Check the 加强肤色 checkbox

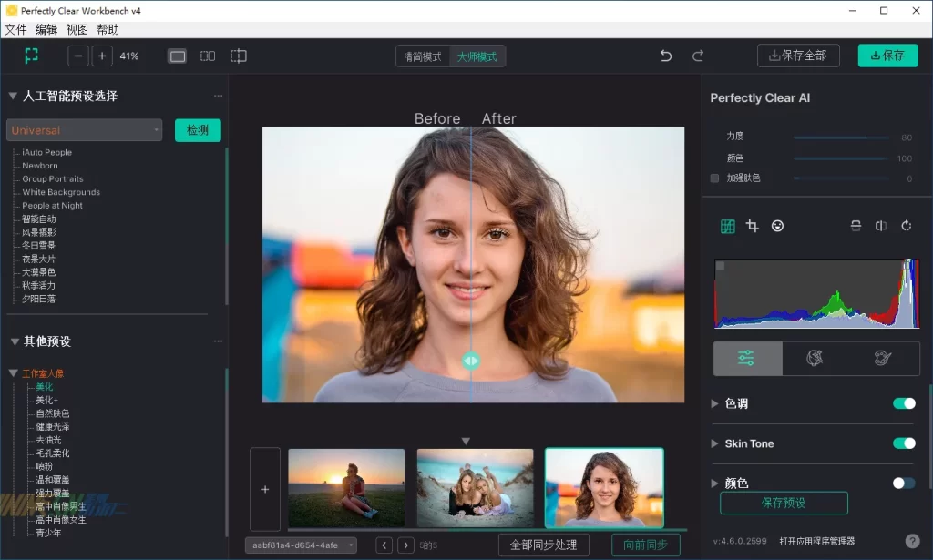click(x=715, y=178)
